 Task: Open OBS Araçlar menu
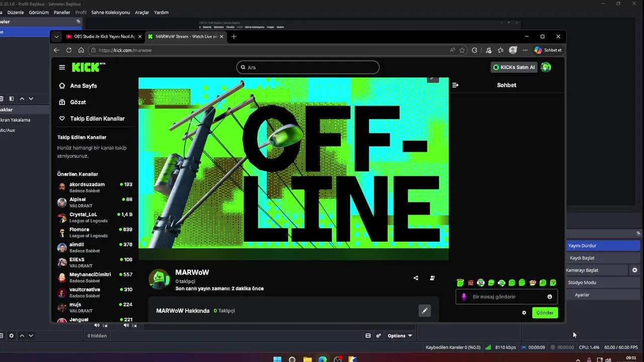[142, 12]
